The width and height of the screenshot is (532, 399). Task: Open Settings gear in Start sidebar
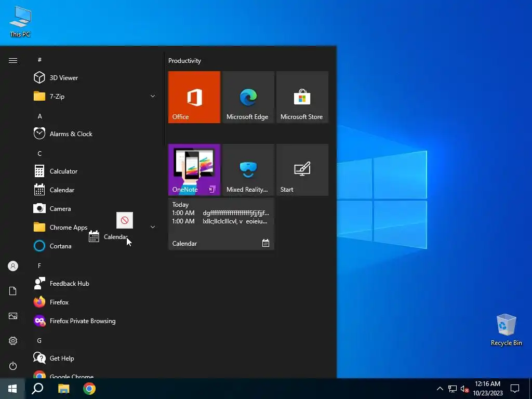coord(13,341)
